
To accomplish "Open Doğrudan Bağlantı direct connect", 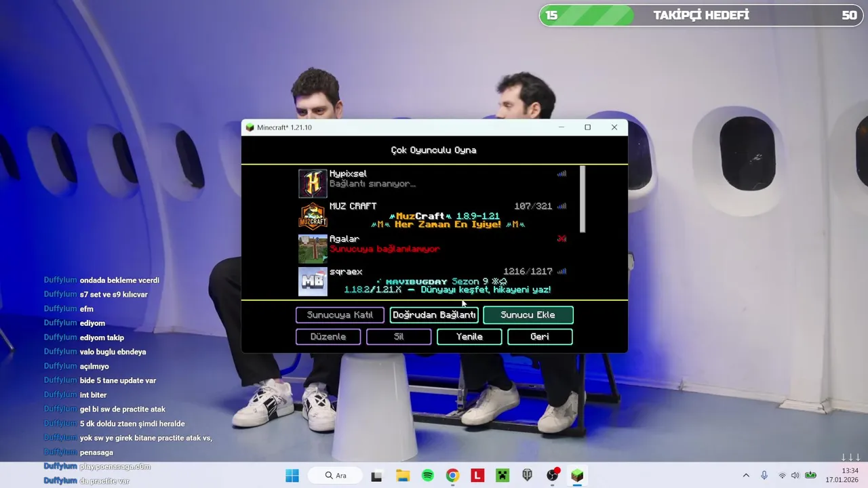I will point(434,315).
